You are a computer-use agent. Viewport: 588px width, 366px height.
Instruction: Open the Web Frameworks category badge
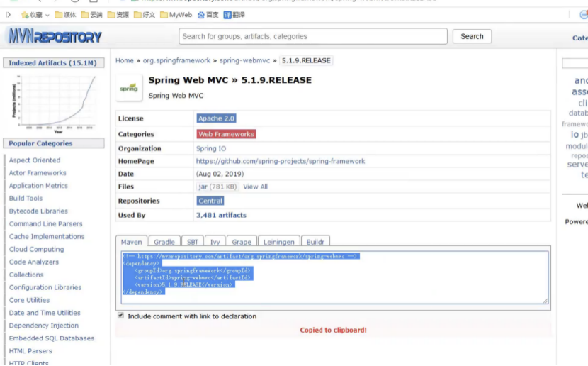coord(226,134)
